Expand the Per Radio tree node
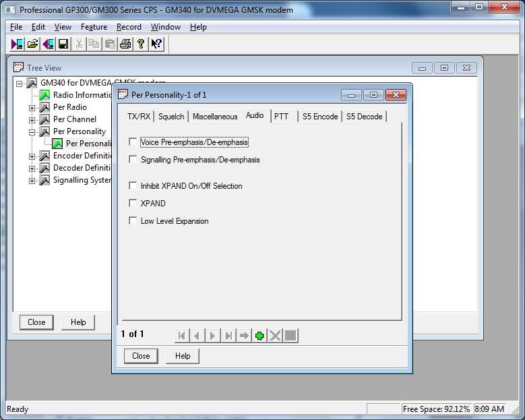The height and width of the screenshot is (420, 525). coord(32,108)
